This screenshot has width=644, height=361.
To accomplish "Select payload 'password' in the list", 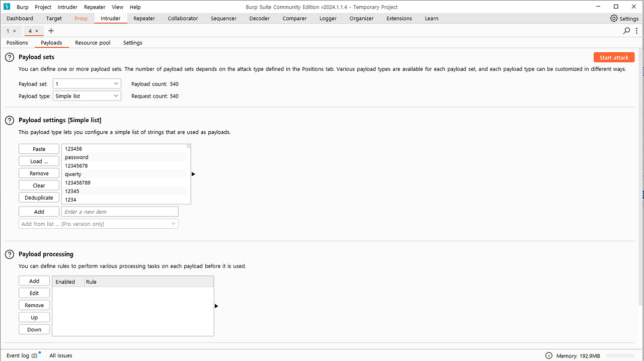I will tap(124, 157).
